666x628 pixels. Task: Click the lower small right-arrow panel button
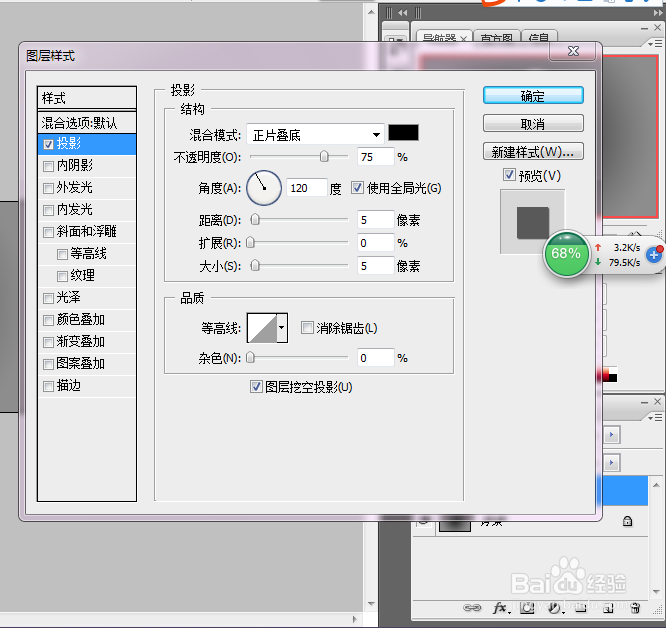tap(612, 463)
